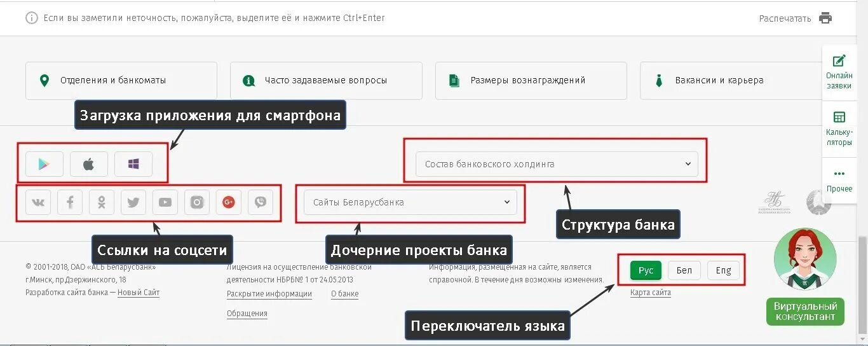Screen dimensions: 868x346
Task: Open Apple App Store download
Action: coord(89,164)
